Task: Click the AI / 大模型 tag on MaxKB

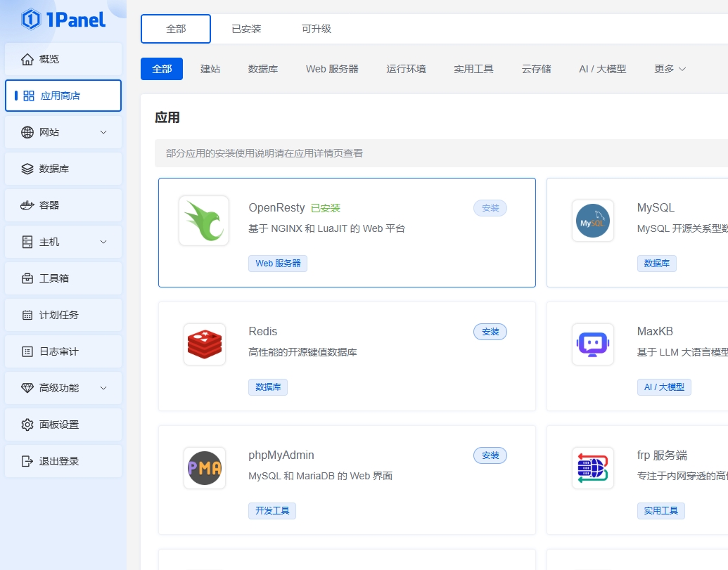Action: [664, 387]
